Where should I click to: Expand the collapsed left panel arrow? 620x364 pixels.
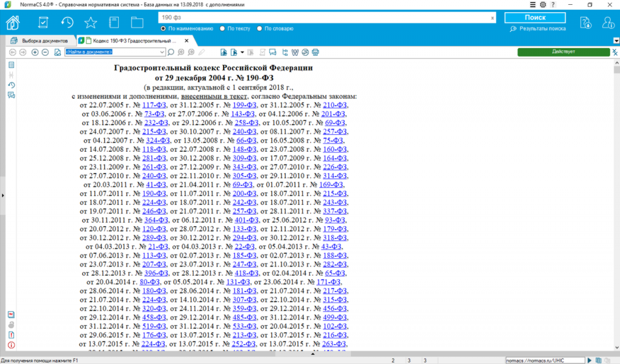click(x=3, y=195)
